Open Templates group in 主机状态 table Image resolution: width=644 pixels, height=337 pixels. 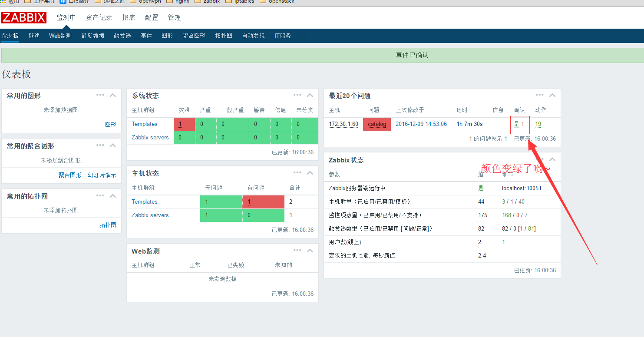[x=145, y=202]
